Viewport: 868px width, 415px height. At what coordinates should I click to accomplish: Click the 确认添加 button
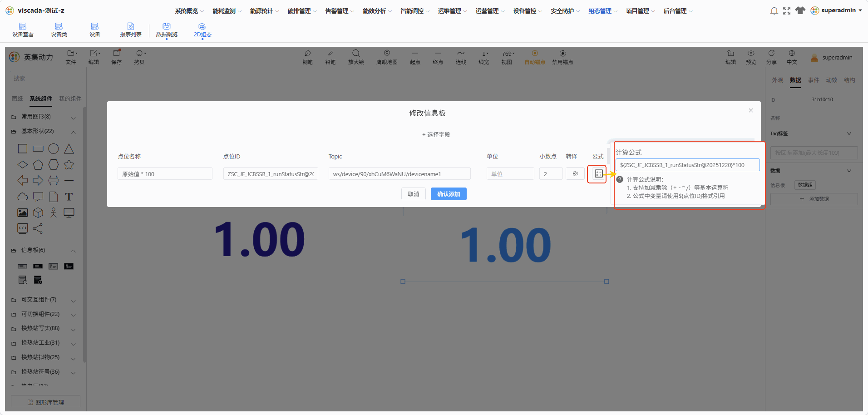pyautogui.click(x=449, y=194)
